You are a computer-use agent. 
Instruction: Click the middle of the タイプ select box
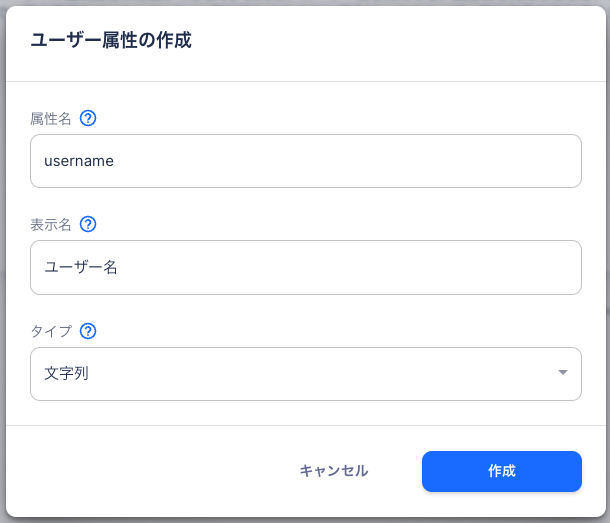[305, 374]
